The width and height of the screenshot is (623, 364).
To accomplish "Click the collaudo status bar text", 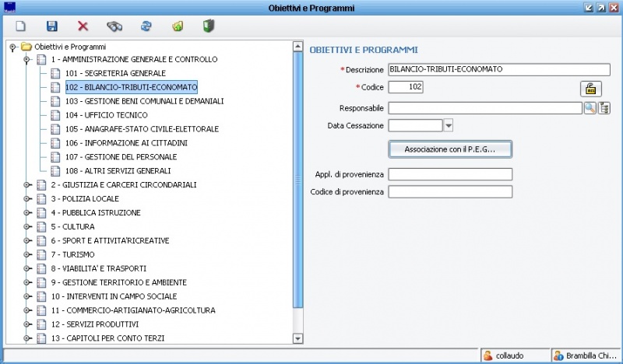I will [x=509, y=355].
